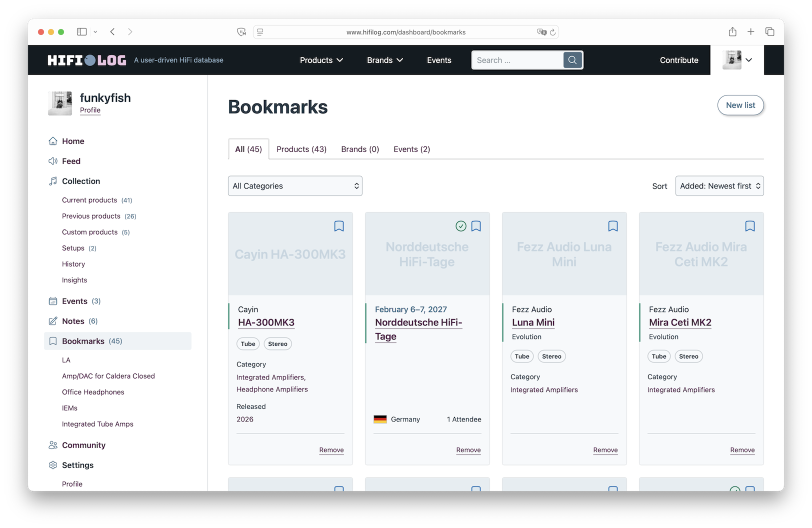812x528 pixels.
Task: Open the user avatar menu
Action: coord(737,60)
